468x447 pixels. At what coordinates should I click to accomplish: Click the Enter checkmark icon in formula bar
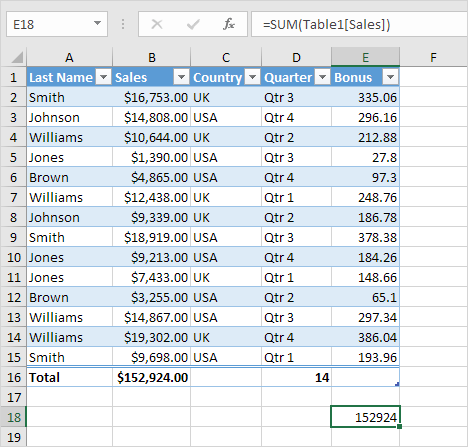193,24
